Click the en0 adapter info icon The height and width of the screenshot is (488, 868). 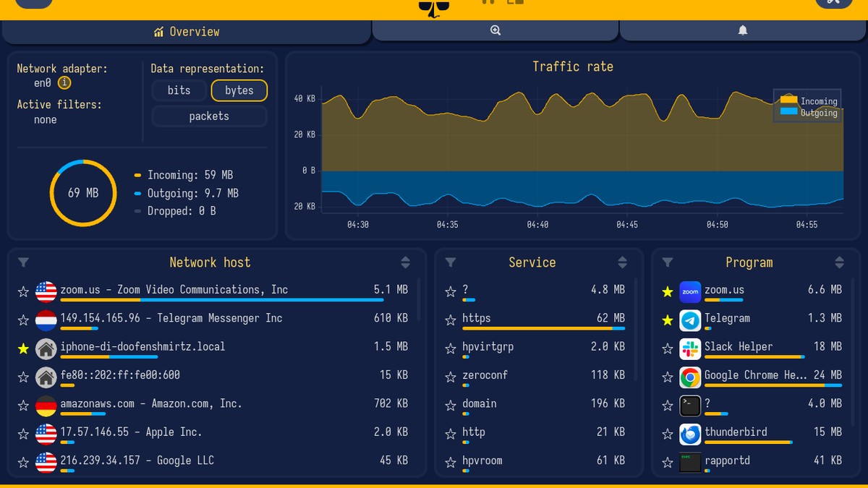[64, 83]
